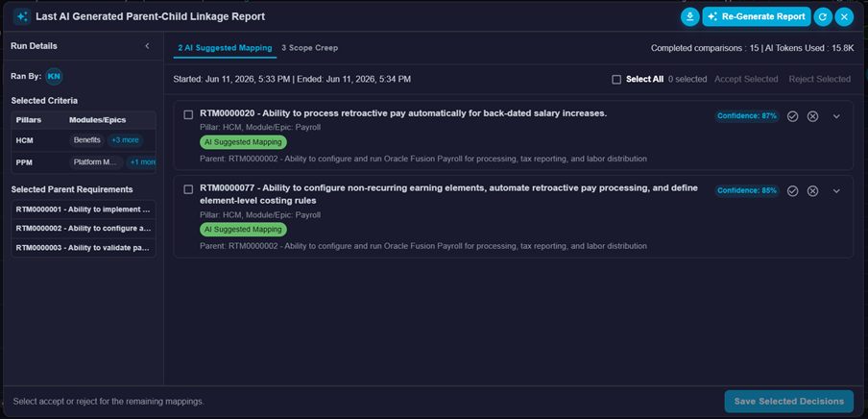Click Parent RTM0000002 line under RTM0000020
Viewport: 868px width, 419px height.
pos(423,159)
